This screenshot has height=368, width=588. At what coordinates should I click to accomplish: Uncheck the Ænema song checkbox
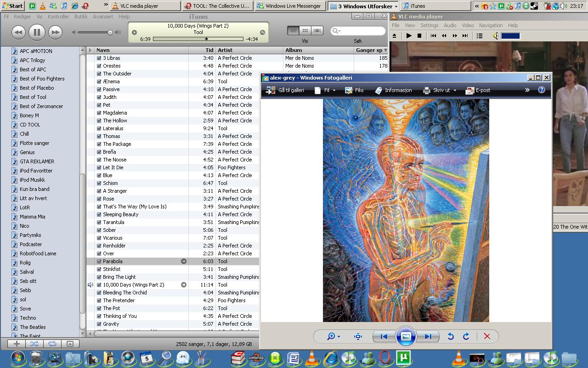pyautogui.click(x=99, y=81)
